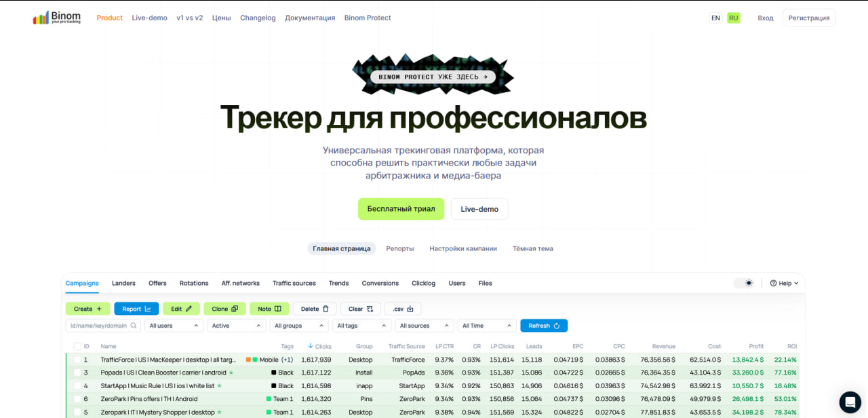Viewport: 868px width, 418px height.
Task: Switch to the Landers tab
Action: (x=123, y=283)
